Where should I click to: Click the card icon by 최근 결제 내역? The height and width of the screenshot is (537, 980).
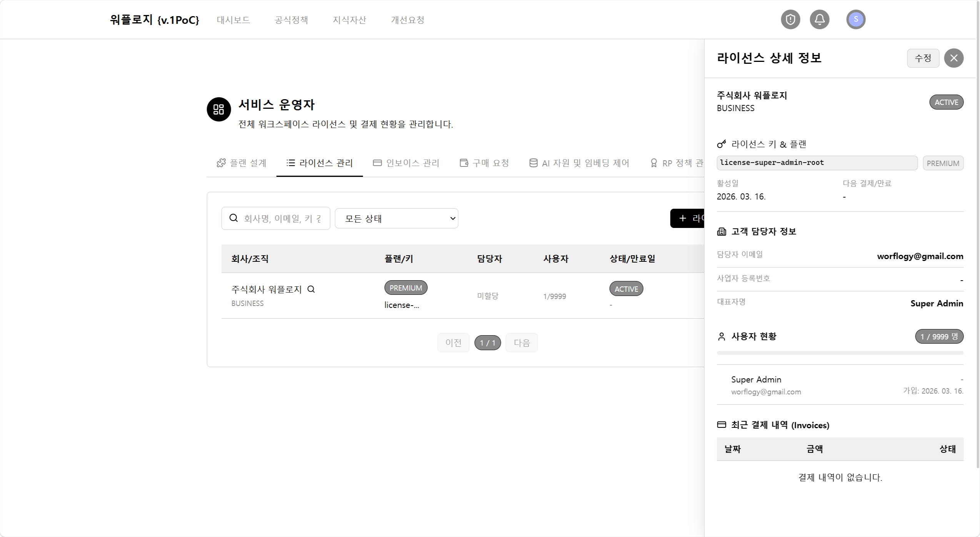coord(722,425)
